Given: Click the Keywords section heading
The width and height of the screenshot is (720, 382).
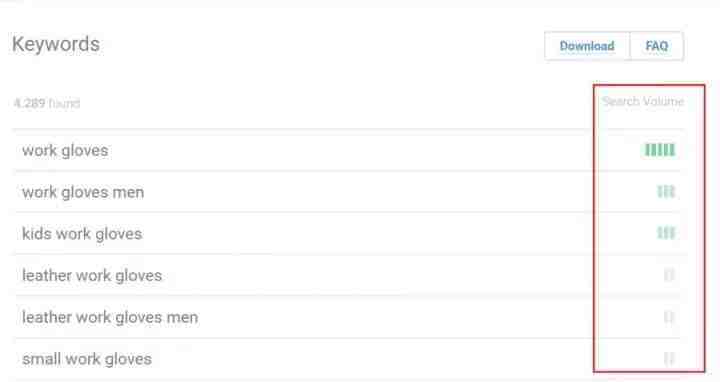Looking at the screenshot, I should (x=56, y=45).
